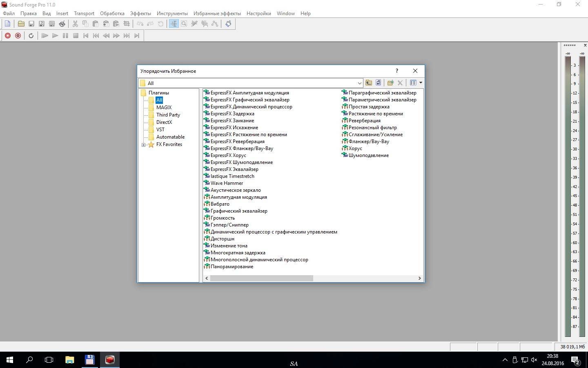Select Wave Hammer plugin in list
The height and width of the screenshot is (368, 588).
click(x=227, y=183)
